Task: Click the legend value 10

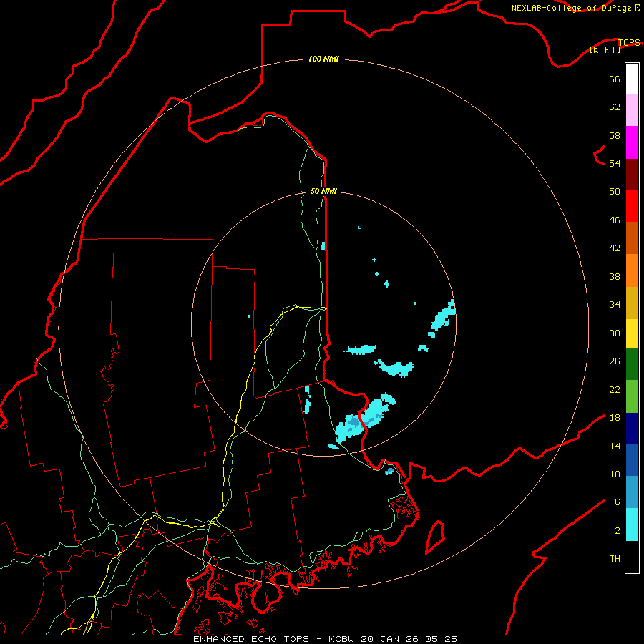Action: pyautogui.click(x=615, y=474)
